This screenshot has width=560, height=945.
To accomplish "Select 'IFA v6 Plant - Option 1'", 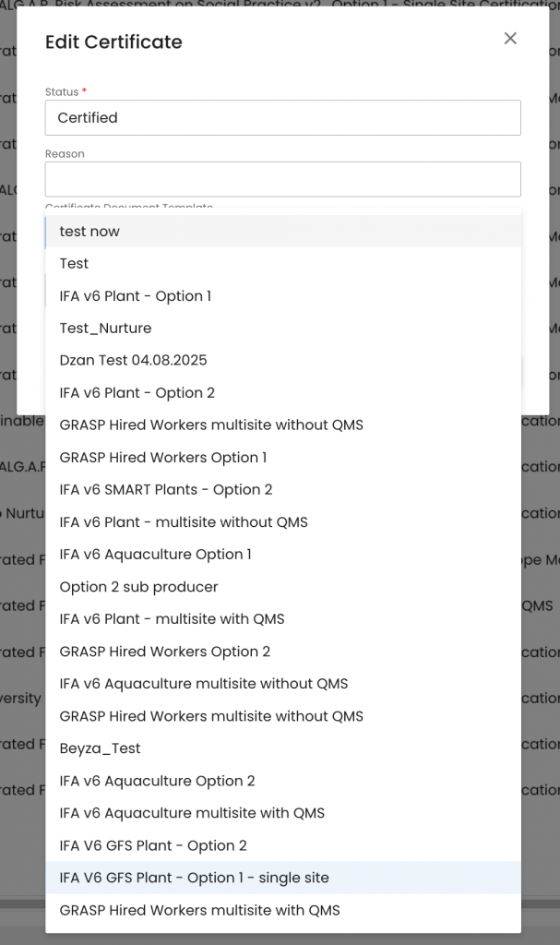I will [136, 296].
